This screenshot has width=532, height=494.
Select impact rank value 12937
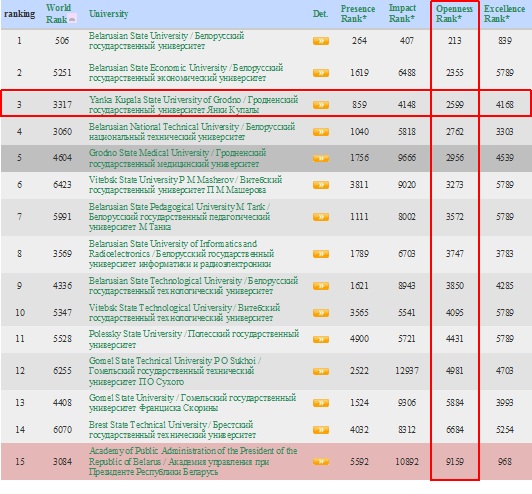[407, 371]
